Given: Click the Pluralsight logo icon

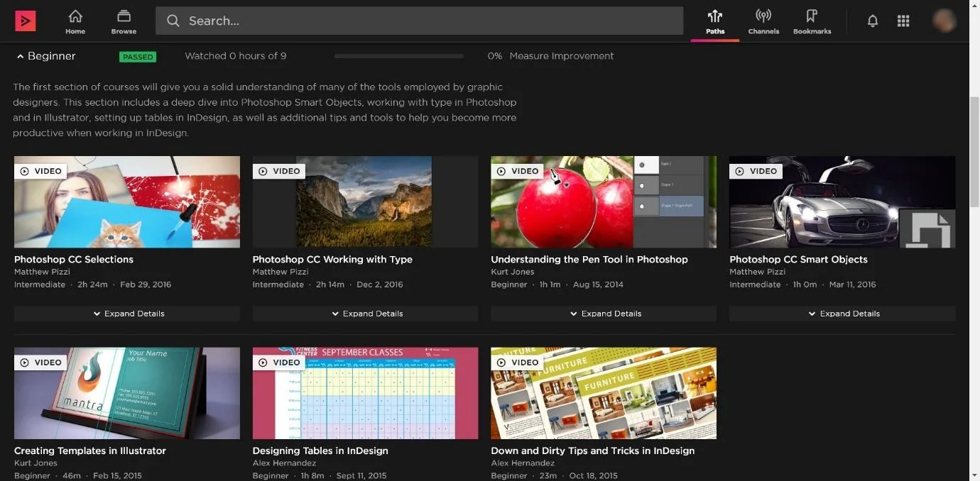Looking at the screenshot, I should (26, 21).
